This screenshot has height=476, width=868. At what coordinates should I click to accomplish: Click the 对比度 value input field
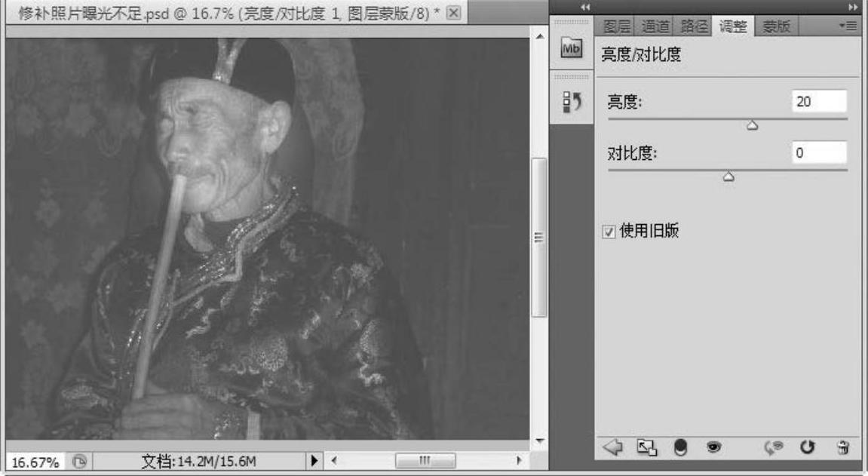pyautogui.click(x=819, y=152)
